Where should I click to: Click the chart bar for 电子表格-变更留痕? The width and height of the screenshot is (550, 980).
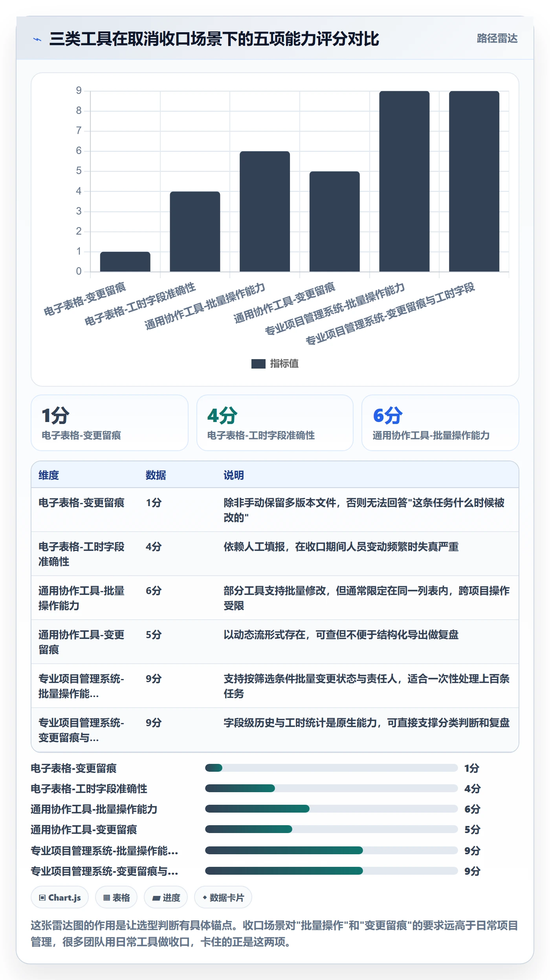[x=125, y=262]
